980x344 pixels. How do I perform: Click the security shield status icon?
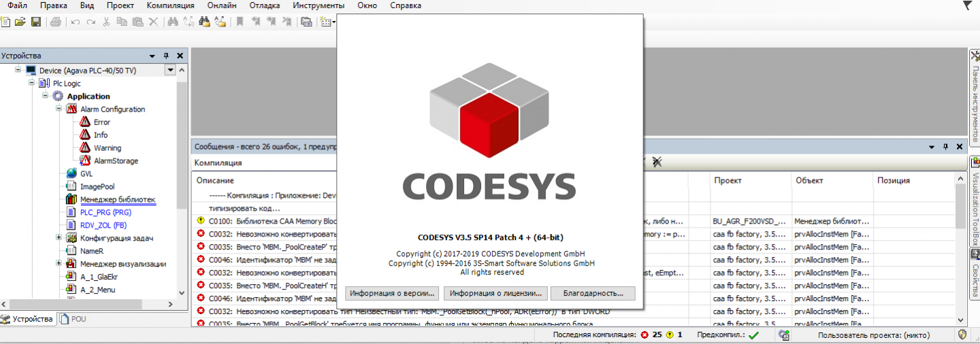(x=962, y=334)
